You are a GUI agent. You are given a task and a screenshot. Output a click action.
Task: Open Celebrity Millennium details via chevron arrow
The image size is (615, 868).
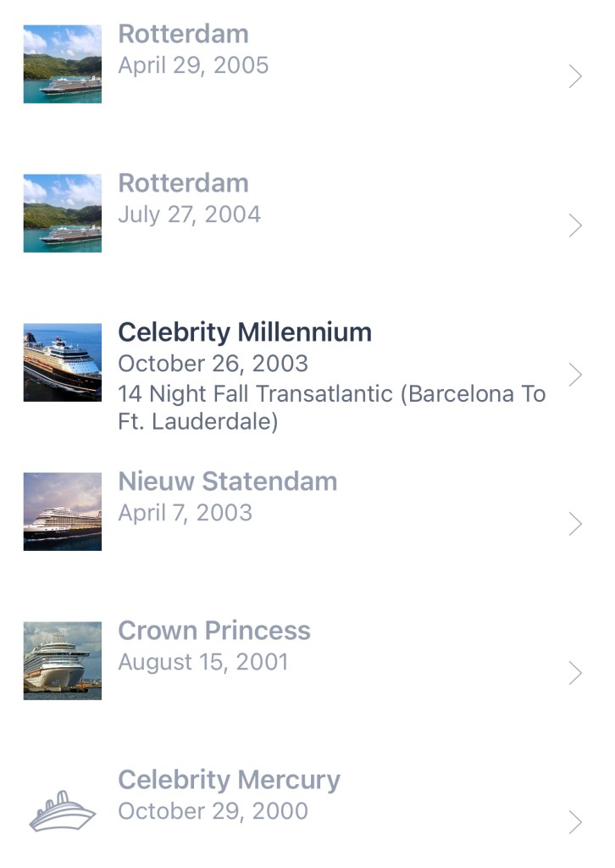(575, 375)
